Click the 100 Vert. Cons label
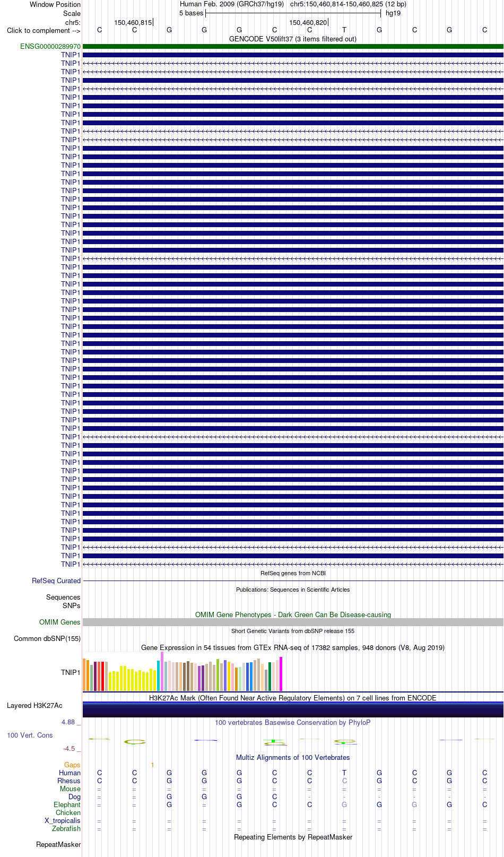Viewport: 504px width, 857px height. pyautogui.click(x=30, y=735)
